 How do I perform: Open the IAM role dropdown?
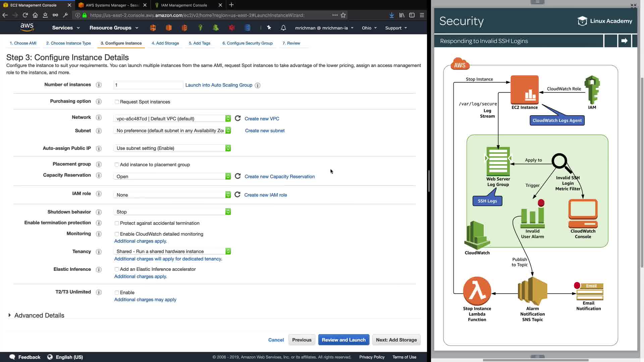[172, 195]
